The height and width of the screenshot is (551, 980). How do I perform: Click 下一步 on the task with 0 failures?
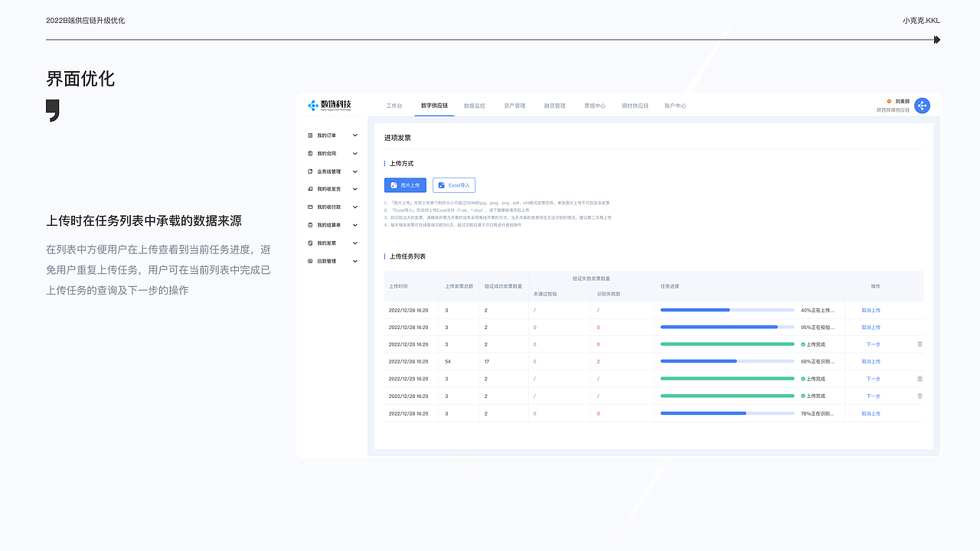pos(874,344)
